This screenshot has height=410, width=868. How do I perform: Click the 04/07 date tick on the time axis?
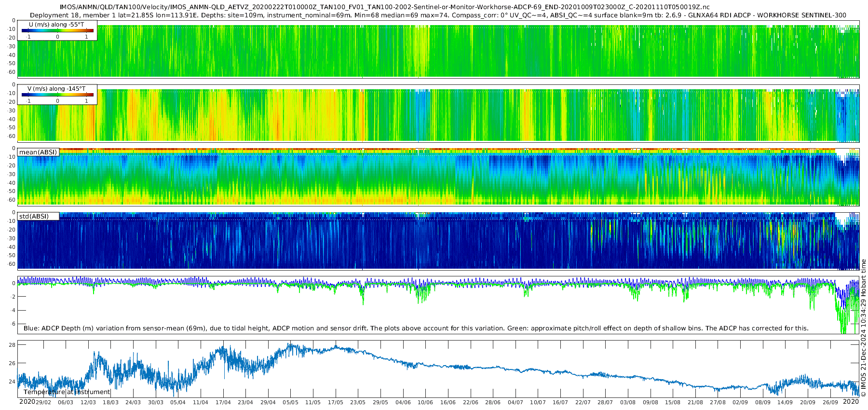[515, 402]
